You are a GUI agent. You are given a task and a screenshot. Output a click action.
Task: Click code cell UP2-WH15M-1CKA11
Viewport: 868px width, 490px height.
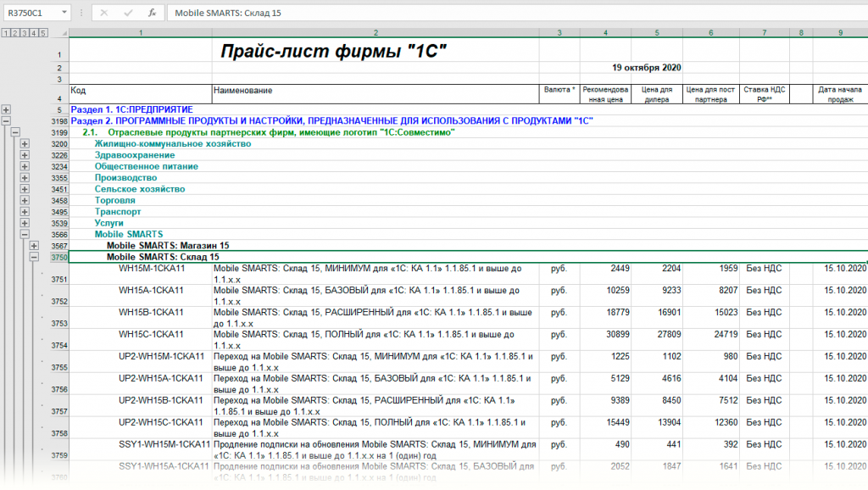(161, 356)
